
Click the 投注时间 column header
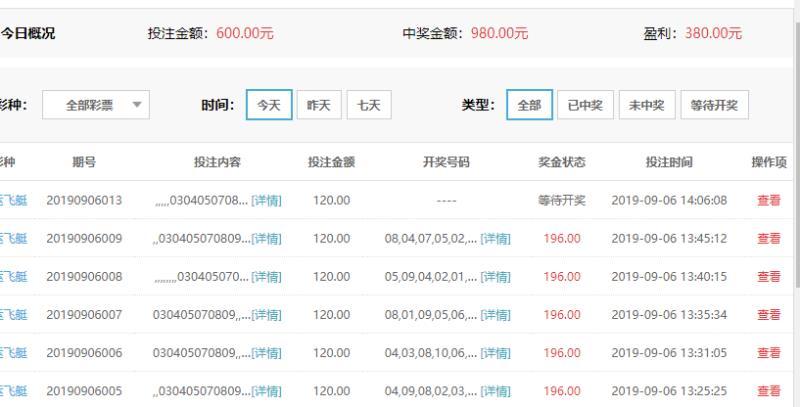click(x=669, y=162)
